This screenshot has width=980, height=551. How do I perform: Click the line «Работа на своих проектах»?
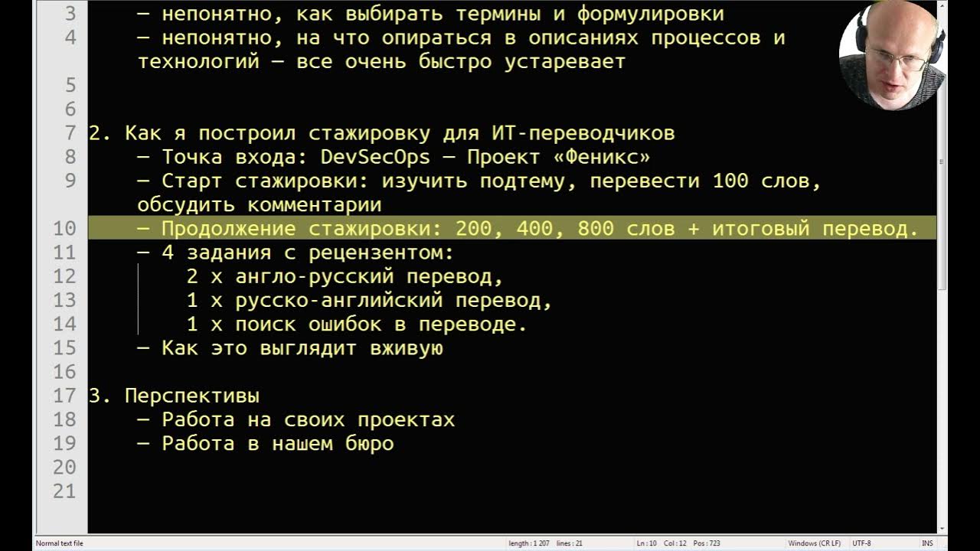296,419
